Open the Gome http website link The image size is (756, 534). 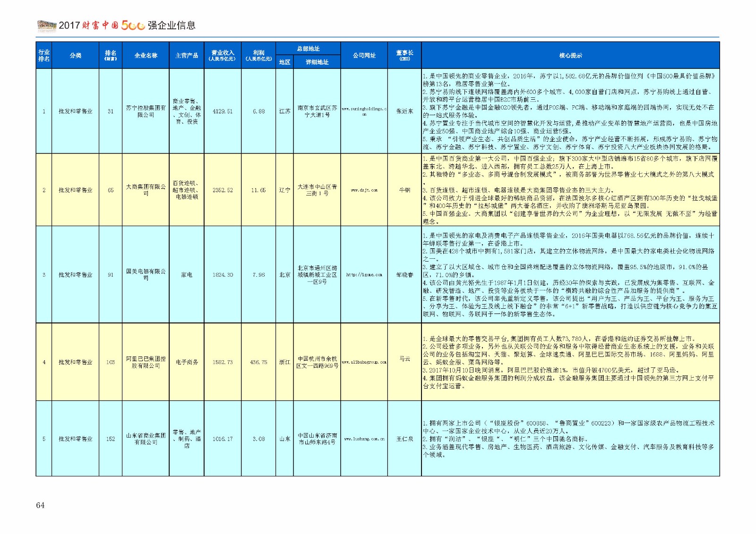364,274
